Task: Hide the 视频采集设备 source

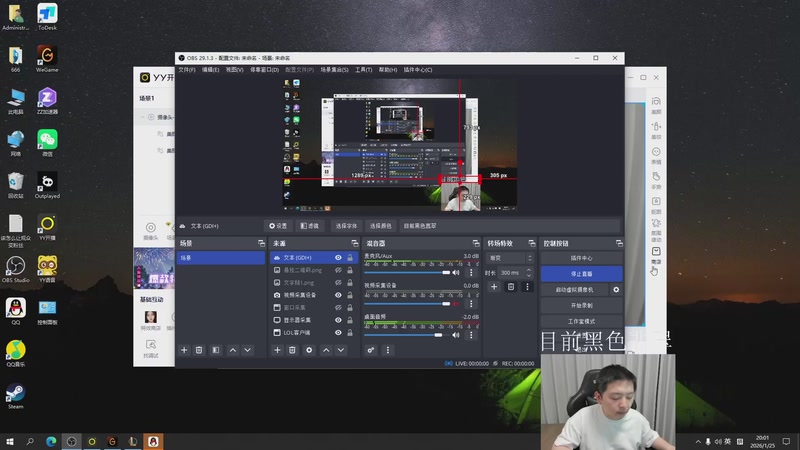Action: point(338,295)
